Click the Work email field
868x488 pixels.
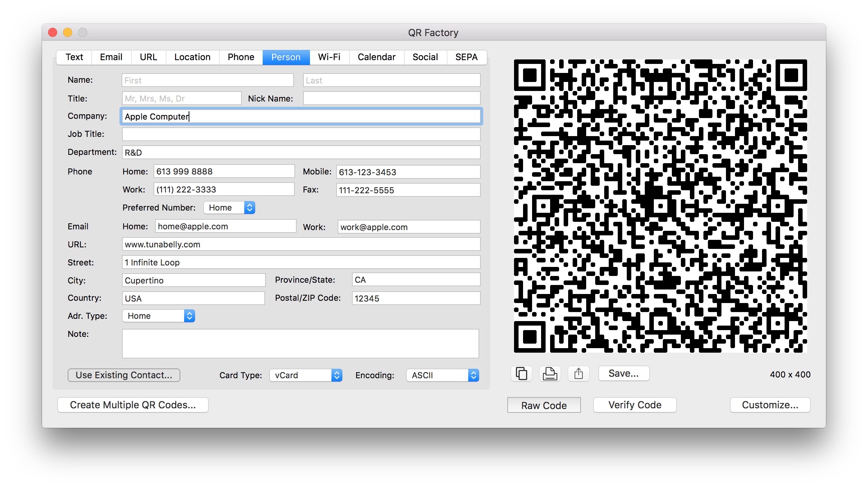[409, 227]
